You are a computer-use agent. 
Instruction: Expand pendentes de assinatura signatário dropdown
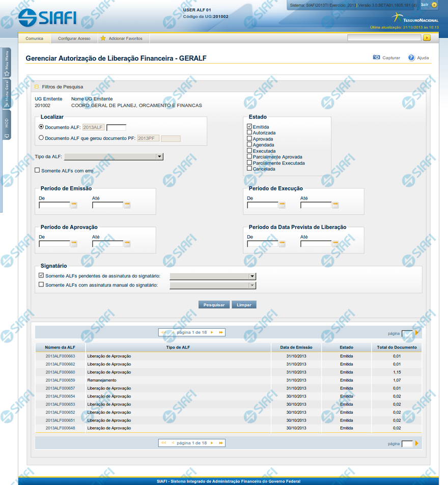click(251, 276)
